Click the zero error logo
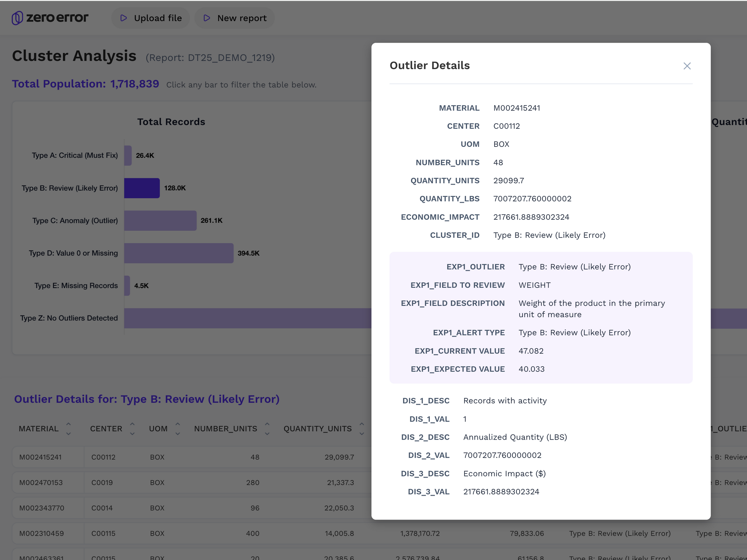Viewport: 747px width, 560px height. click(50, 18)
